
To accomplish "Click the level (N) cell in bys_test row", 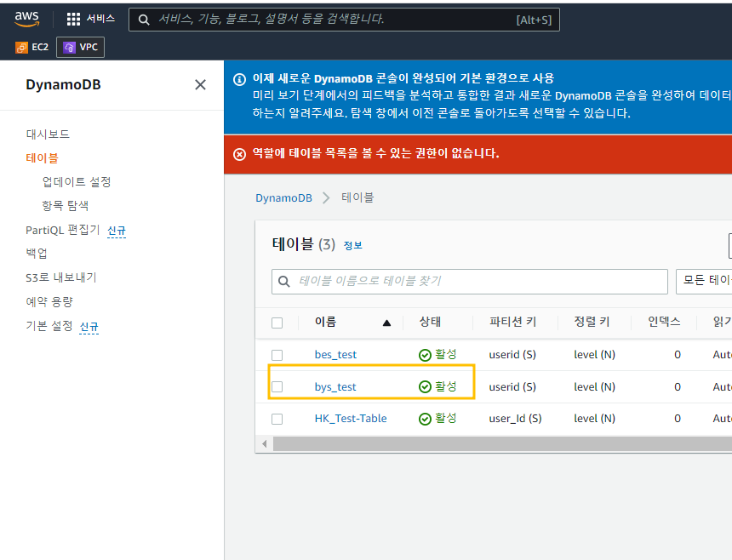I will tap(595, 387).
